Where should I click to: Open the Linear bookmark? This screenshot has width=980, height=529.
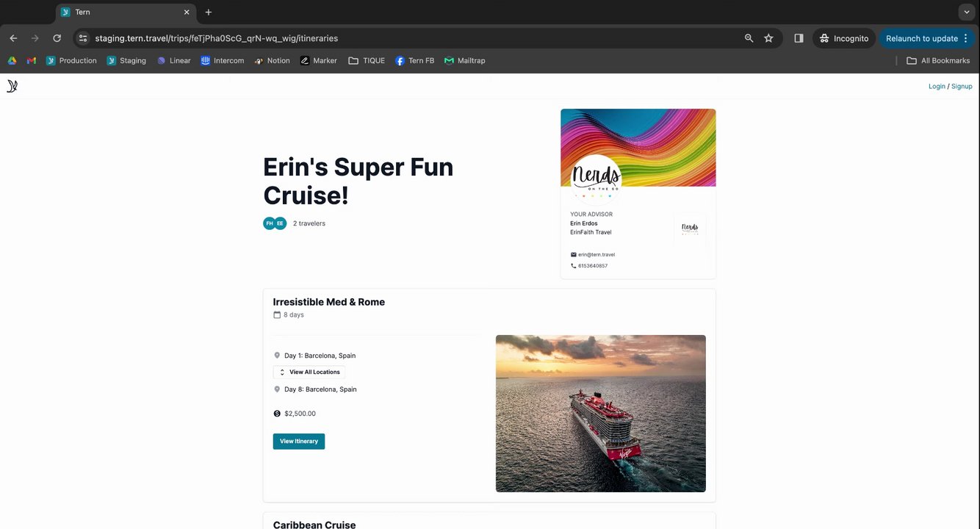click(x=173, y=60)
